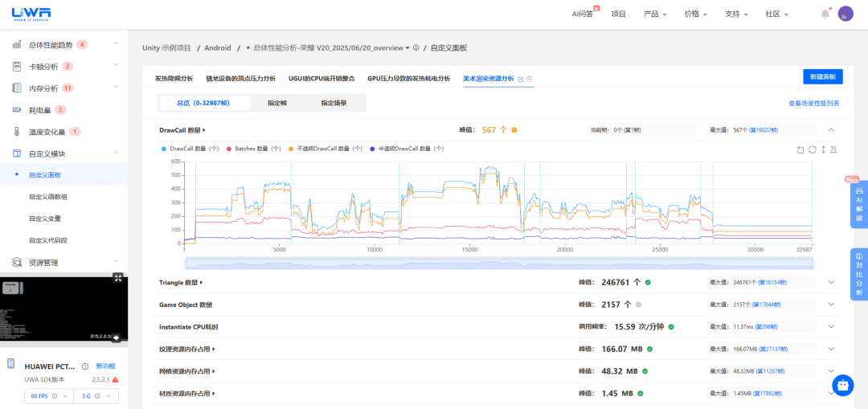Switch to 发热降频分析 tab
This screenshot has height=409, width=868.
[x=174, y=79]
